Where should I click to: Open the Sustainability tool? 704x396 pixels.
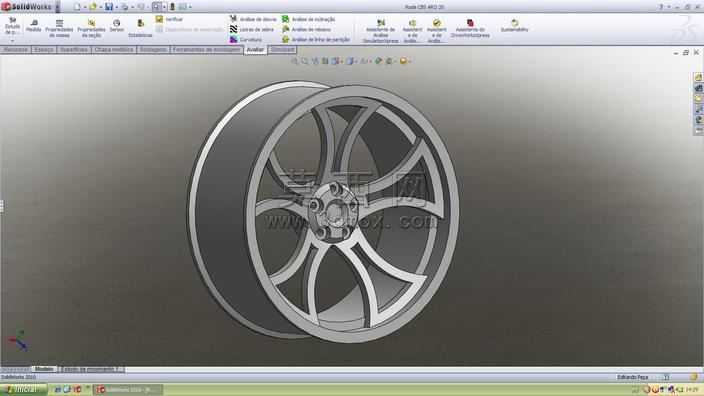tap(515, 26)
